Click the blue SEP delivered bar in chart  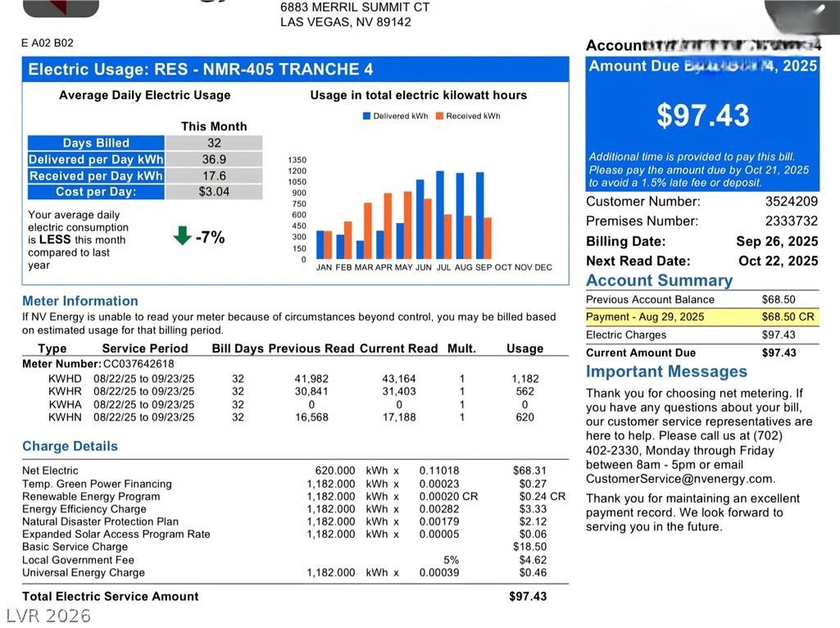click(x=480, y=216)
